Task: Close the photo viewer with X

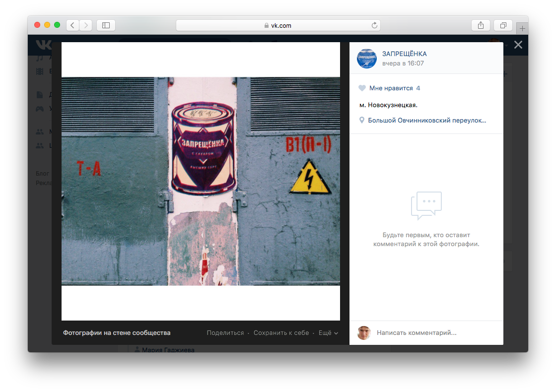Action: coord(518,45)
